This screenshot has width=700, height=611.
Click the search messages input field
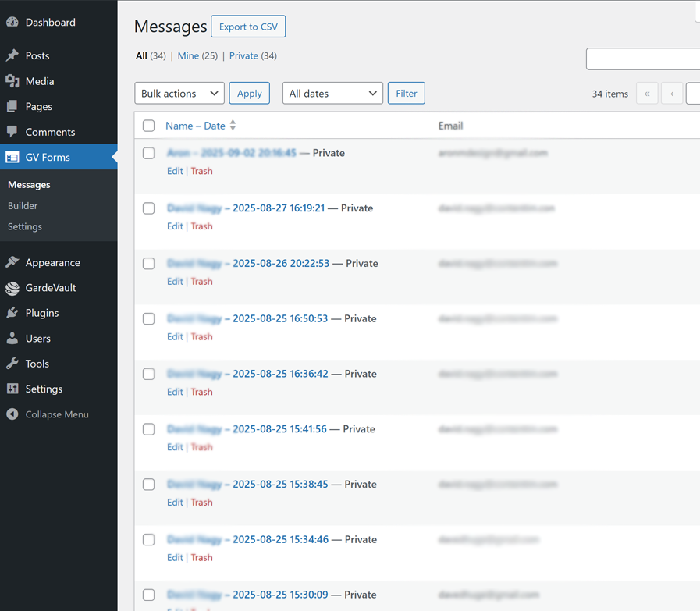642,59
